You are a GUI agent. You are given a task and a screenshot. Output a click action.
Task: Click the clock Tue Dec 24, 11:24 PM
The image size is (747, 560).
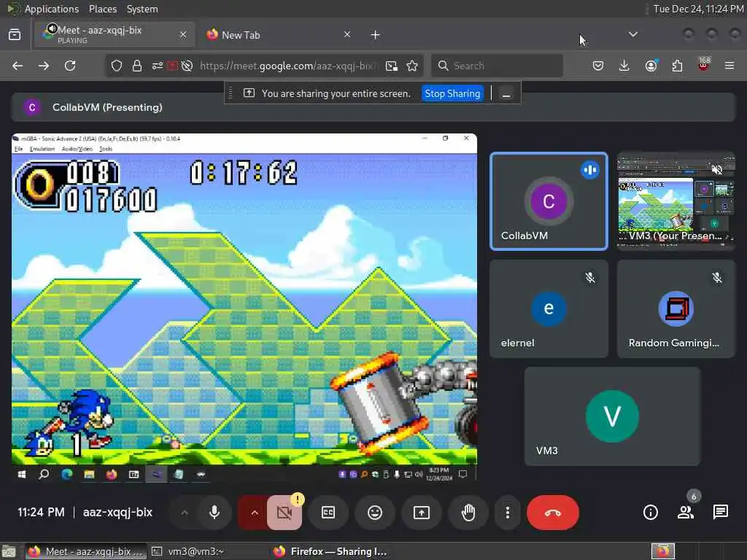(x=698, y=9)
